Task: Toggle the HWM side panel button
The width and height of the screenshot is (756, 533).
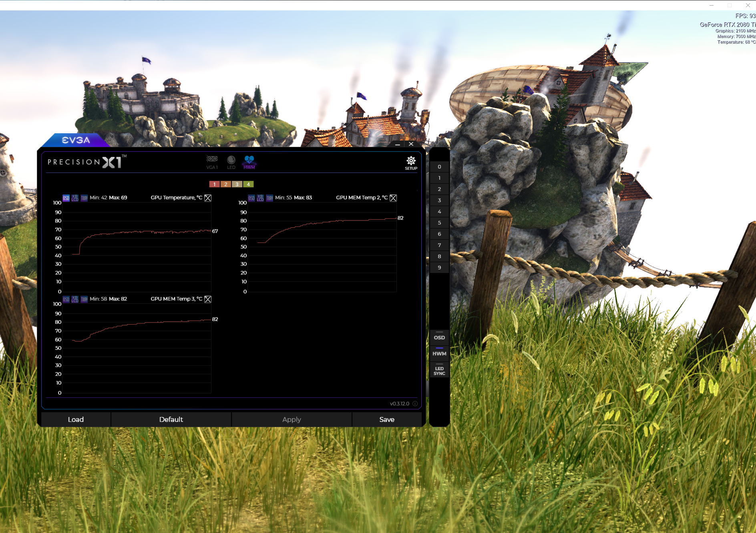Action: (x=439, y=353)
